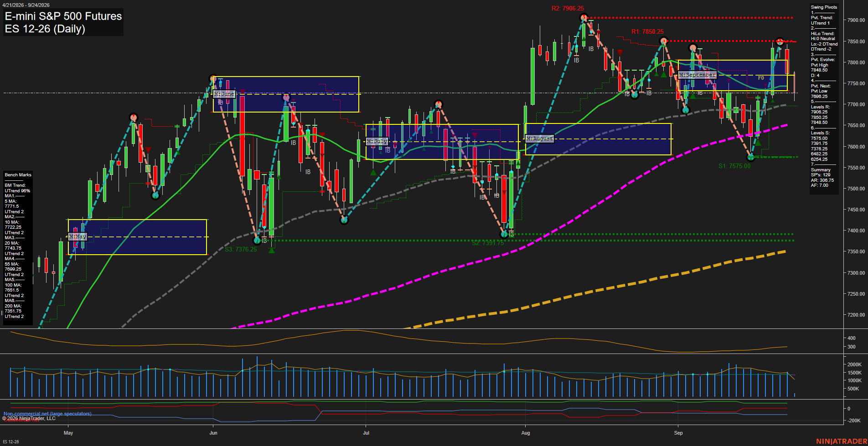Click the E-mini S&P 500 Futures chart title
Image resolution: width=868 pixels, height=446 pixels.
(63, 16)
